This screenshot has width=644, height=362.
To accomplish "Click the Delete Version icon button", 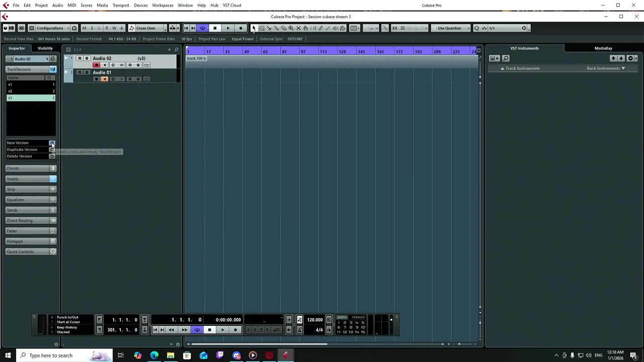I will click(x=52, y=156).
